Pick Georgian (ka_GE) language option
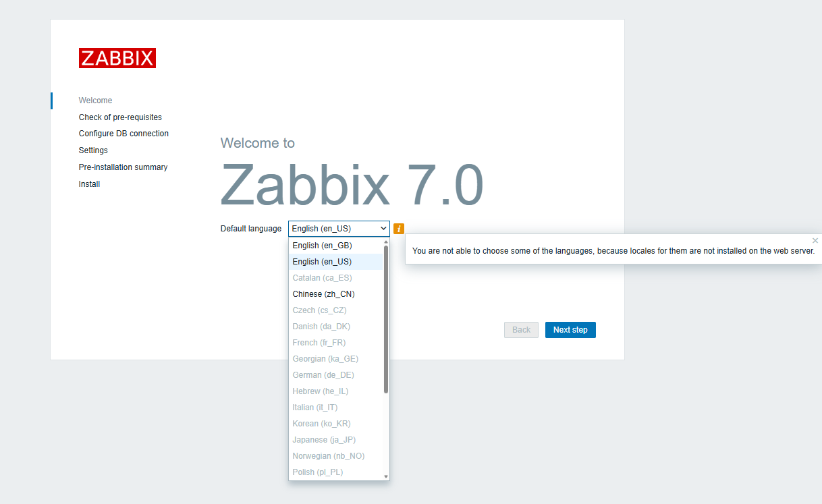This screenshot has height=504, width=822. click(336, 359)
